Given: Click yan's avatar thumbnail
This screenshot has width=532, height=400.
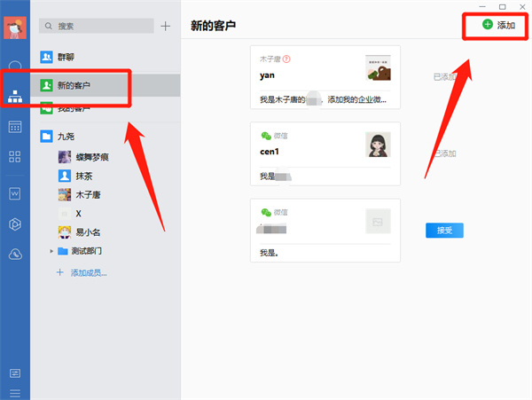Looking at the screenshot, I should [378, 68].
